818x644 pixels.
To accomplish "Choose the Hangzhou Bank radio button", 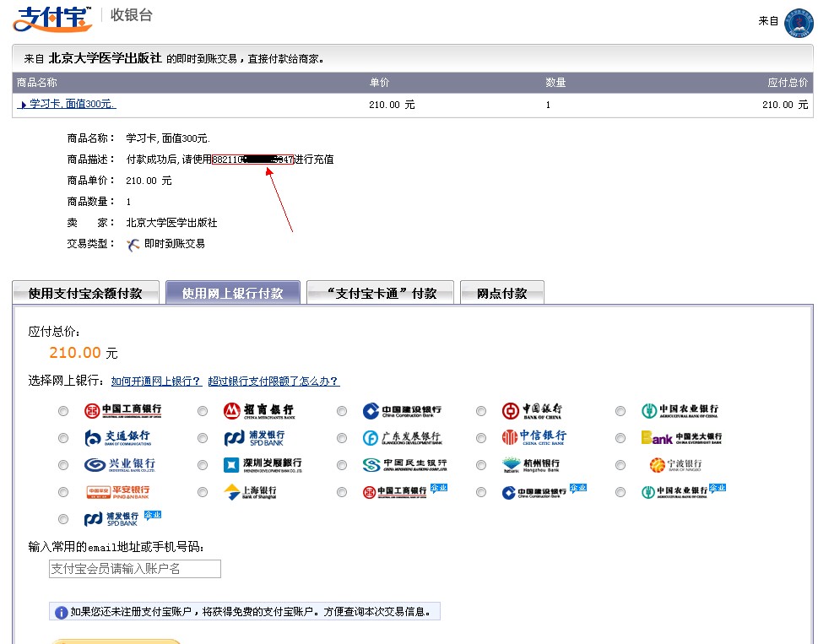I will pos(481,465).
